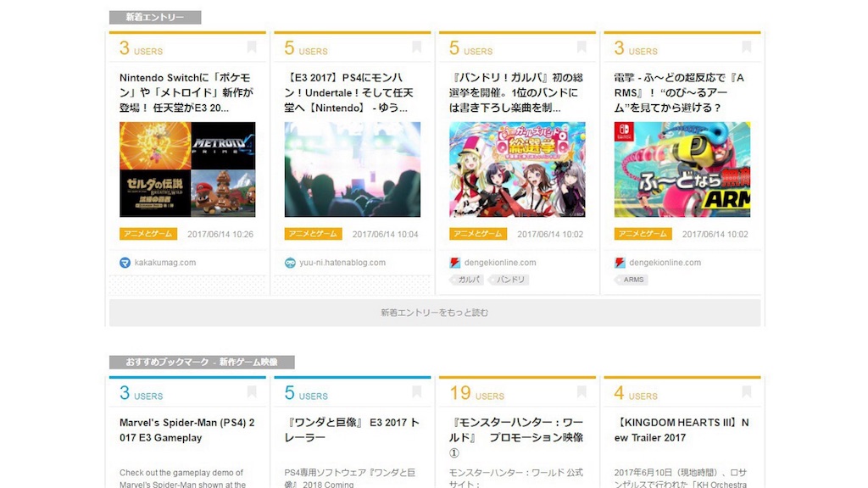Click the concert crowd thumbnail image
The height and width of the screenshot is (488, 868).
(353, 169)
